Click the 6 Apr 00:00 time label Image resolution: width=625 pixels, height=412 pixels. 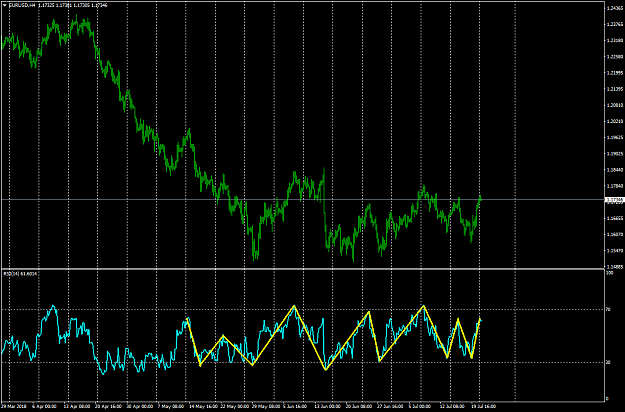[x=44, y=406]
